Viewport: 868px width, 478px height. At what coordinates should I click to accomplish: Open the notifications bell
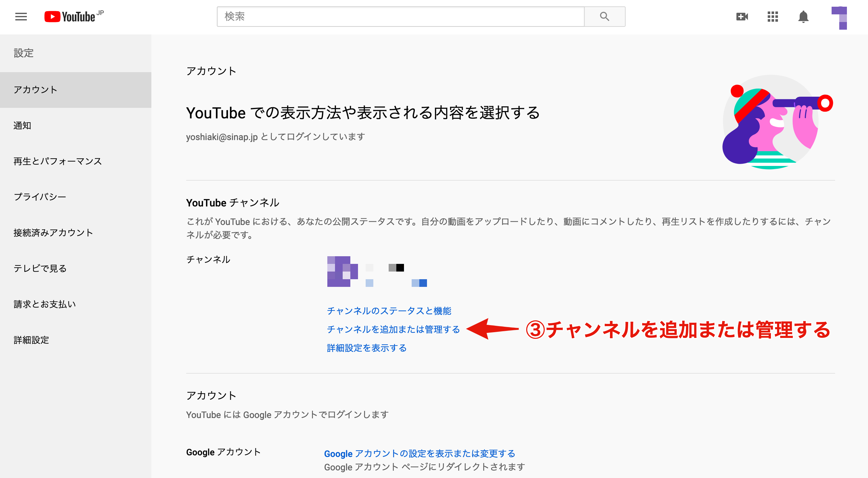[803, 17]
